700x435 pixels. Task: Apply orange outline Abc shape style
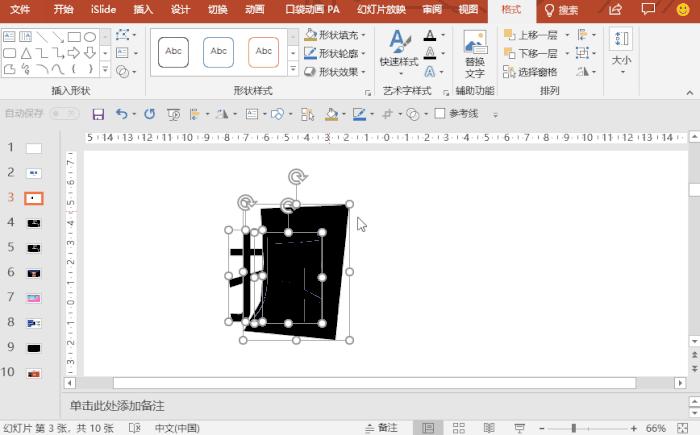coord(263,52)
